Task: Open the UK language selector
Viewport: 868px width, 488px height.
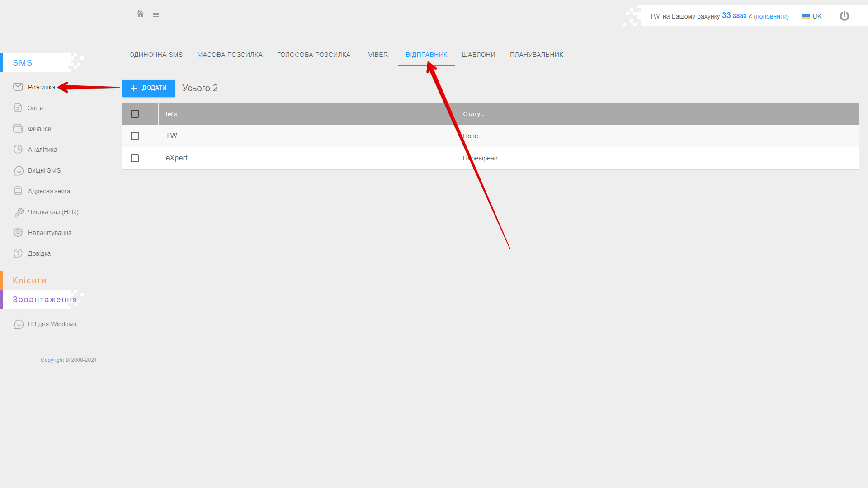Action: (x=812, y=16)
